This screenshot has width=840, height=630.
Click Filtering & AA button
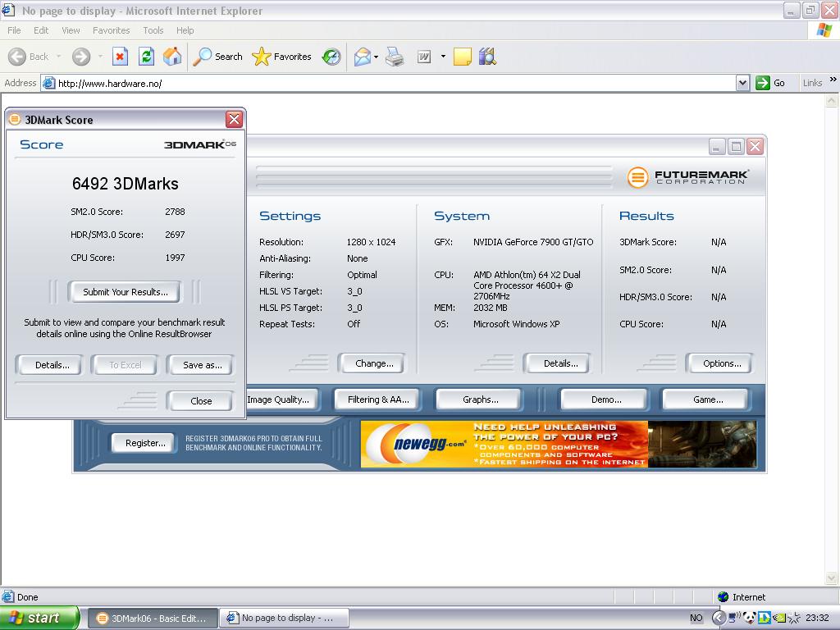[377, 399]
